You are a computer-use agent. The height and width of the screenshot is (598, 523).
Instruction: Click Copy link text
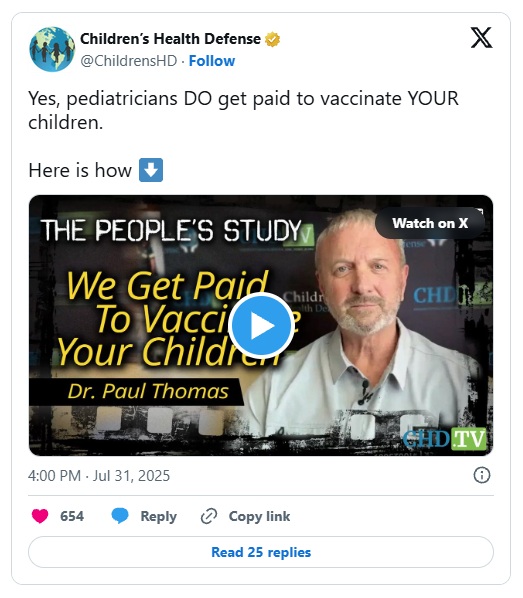coord(259,516)
